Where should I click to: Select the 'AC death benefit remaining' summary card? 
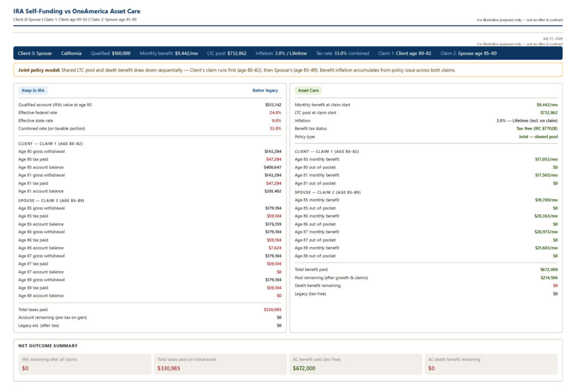pos(491,364)
